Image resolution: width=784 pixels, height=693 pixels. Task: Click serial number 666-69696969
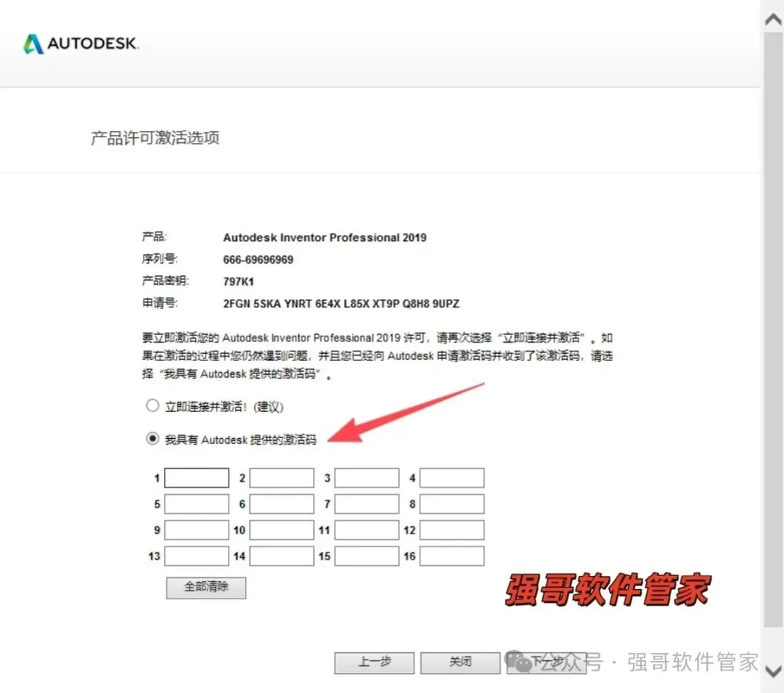(258, 259)
